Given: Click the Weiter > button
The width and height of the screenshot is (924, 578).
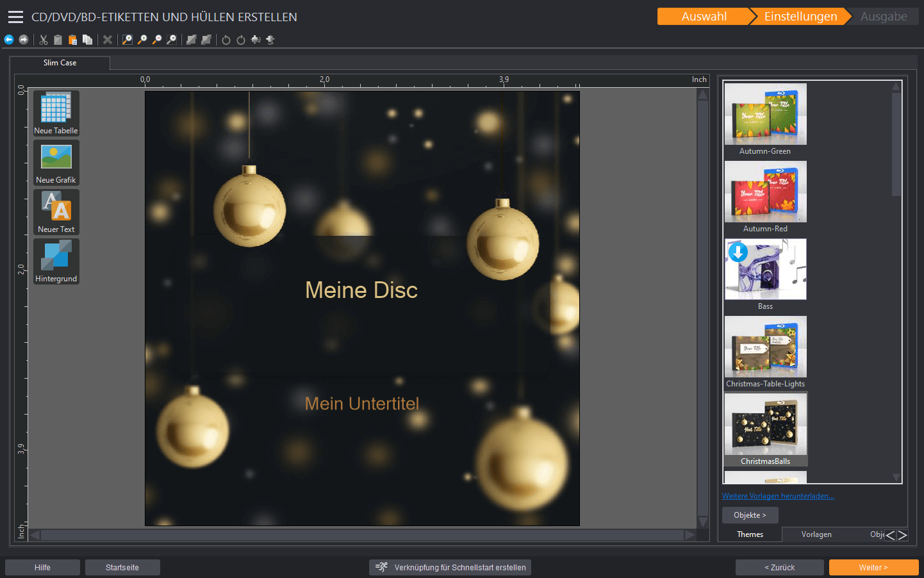Looking at the screenshot, I should point(873,568).
